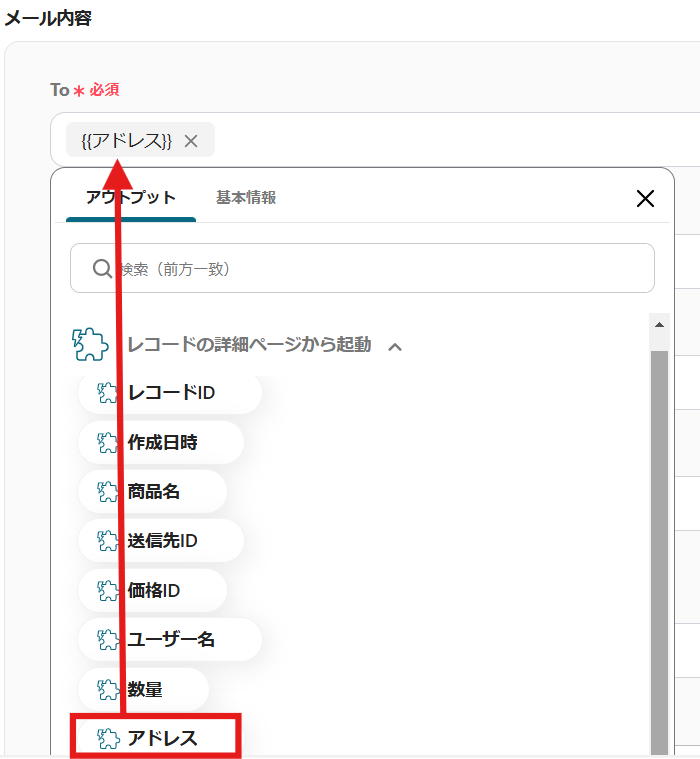Click the レコードの詳細ページから起動 heading
700x759 pixels.
pyautogui.click(x=249, y=345)
